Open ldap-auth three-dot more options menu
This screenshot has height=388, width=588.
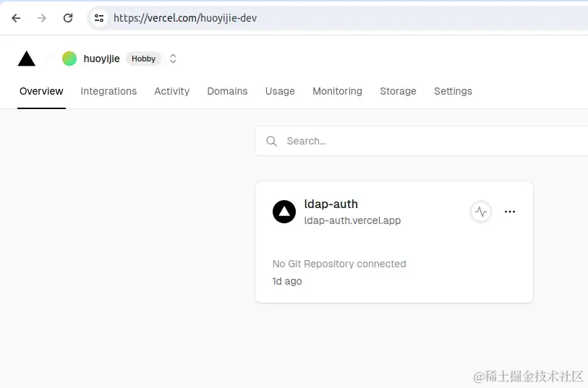[510, 212]
